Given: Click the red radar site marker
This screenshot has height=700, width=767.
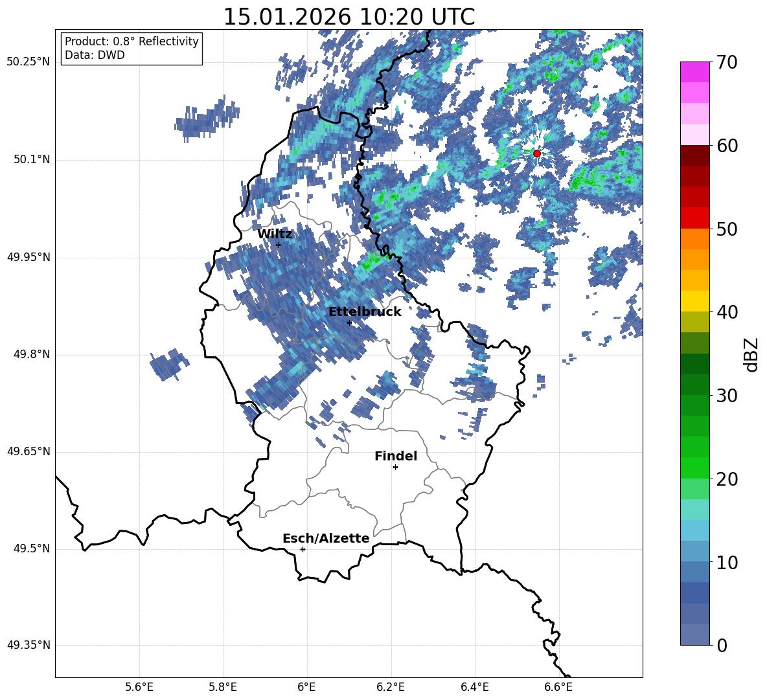Looking at the screenshot, I should point(537,153).
